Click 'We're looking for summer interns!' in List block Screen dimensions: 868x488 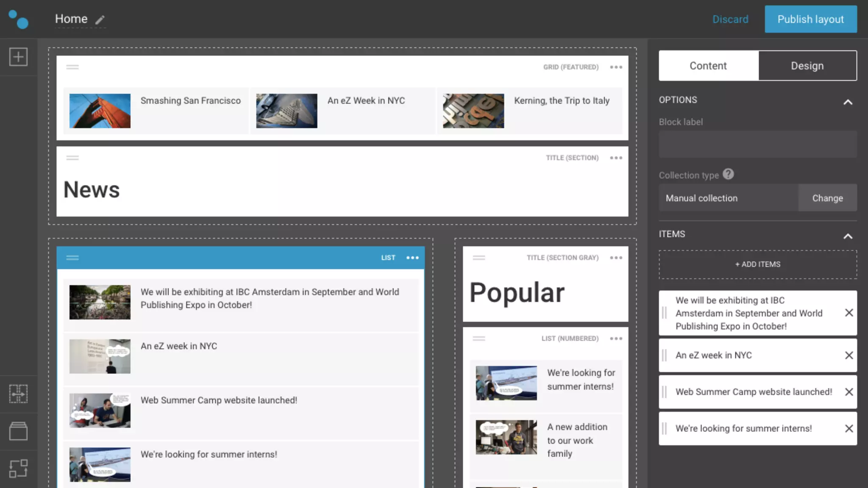209,455
